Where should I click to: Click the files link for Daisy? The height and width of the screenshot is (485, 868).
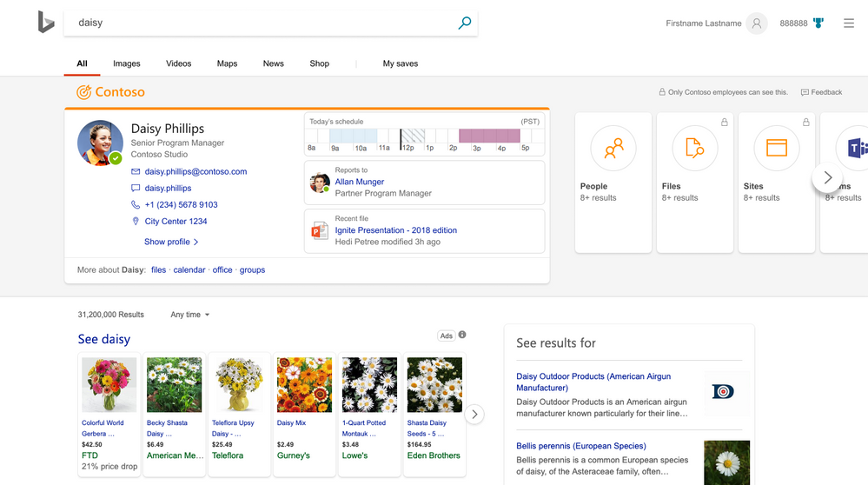[158, 270]
